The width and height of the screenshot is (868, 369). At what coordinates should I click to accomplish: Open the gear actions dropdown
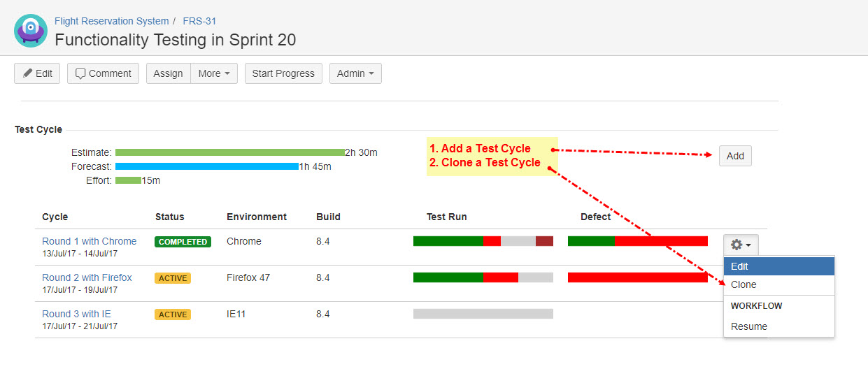coord(741,245)
